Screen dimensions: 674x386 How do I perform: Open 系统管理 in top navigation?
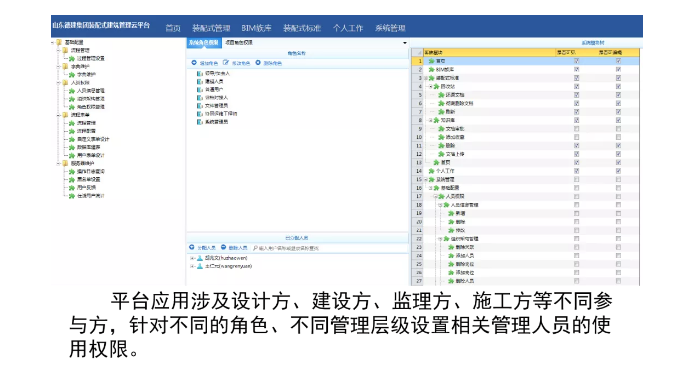(x=390, y=28)
